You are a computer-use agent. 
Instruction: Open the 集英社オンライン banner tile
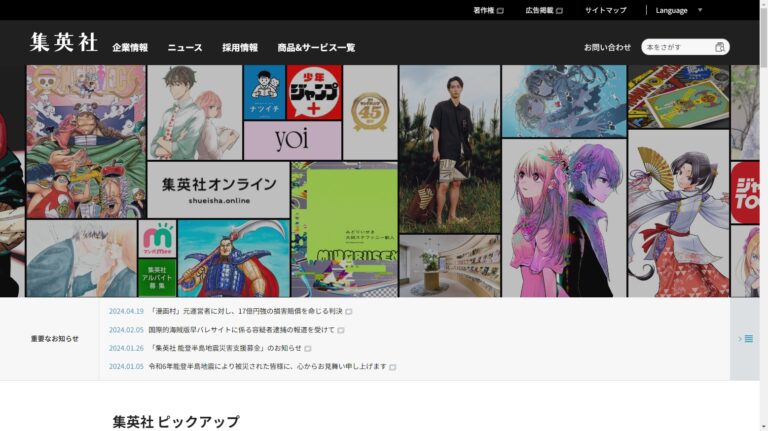coord(218,190)
